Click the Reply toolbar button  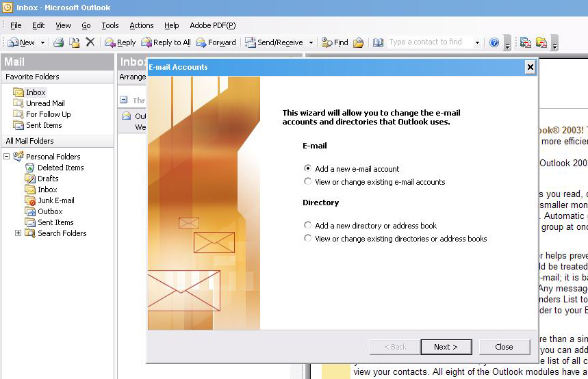120,42
